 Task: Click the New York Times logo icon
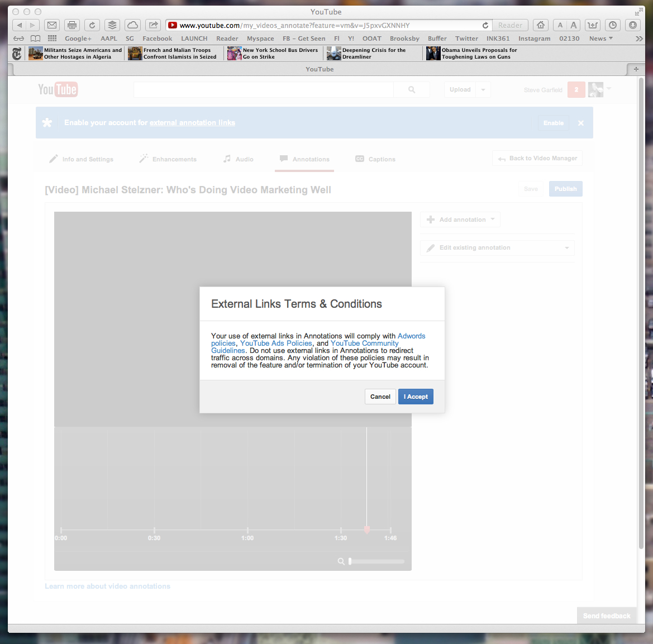[x=17, y=54]
